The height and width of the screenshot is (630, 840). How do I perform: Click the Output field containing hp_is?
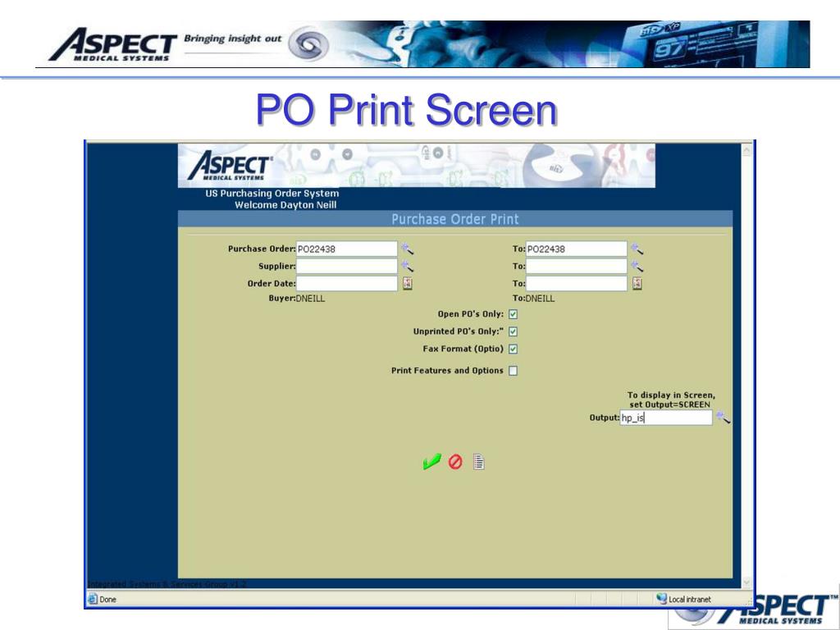(666, 418)
